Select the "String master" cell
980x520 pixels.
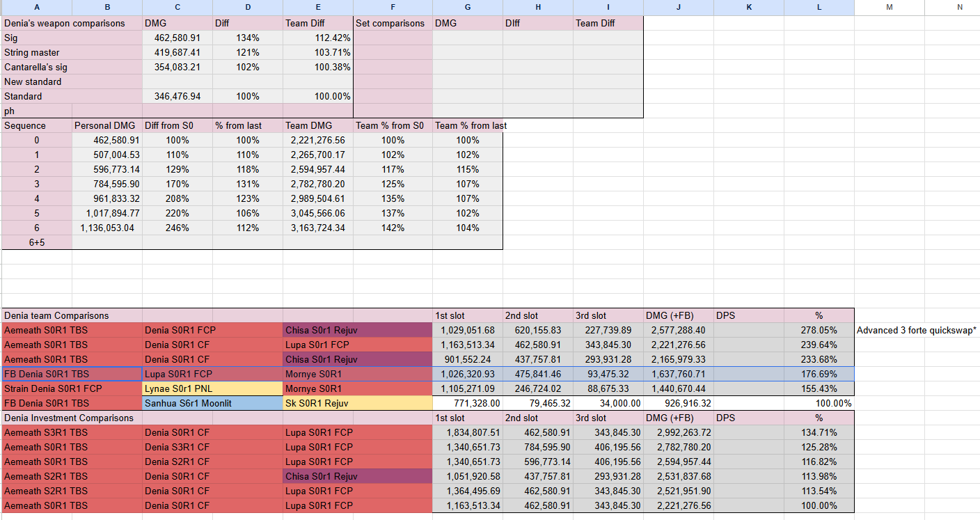pyautogui.click(x=72, y=52)
